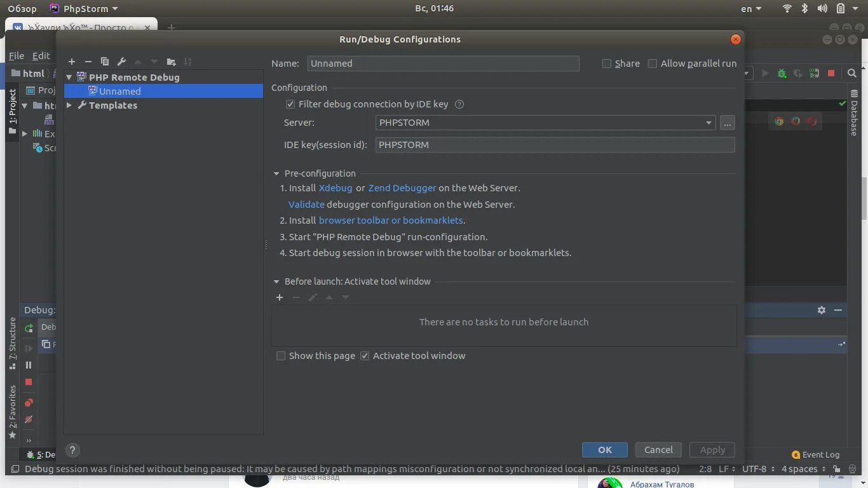The image size is (868, 488).
Task: Uncheck Activate tool window option
Action: (365, 356)
